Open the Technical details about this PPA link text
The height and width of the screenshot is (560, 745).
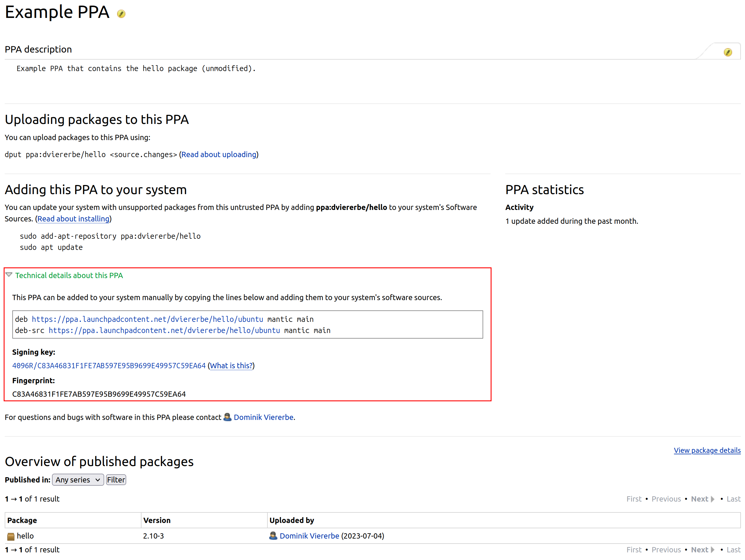[69, 275]
